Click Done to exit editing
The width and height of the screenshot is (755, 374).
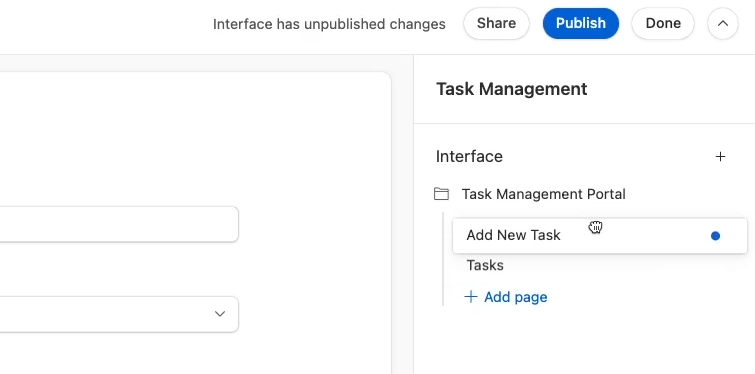(x=663, y=23)
